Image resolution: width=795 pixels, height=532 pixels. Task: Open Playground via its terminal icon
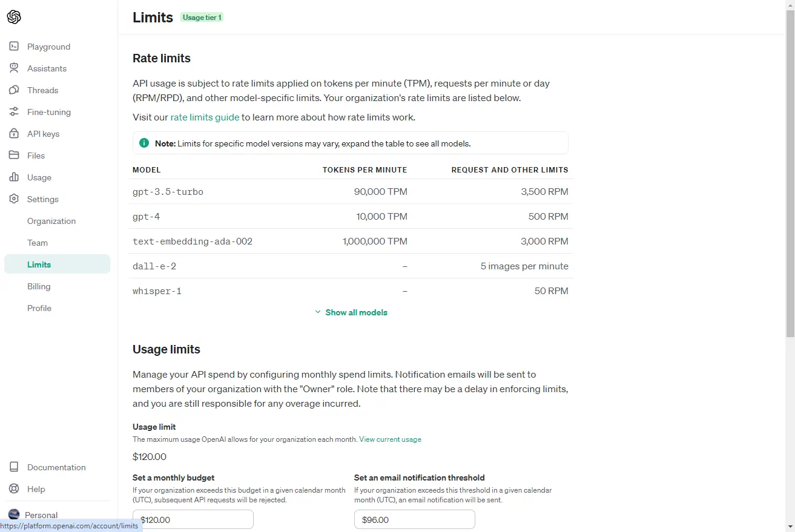click(14, 47)
